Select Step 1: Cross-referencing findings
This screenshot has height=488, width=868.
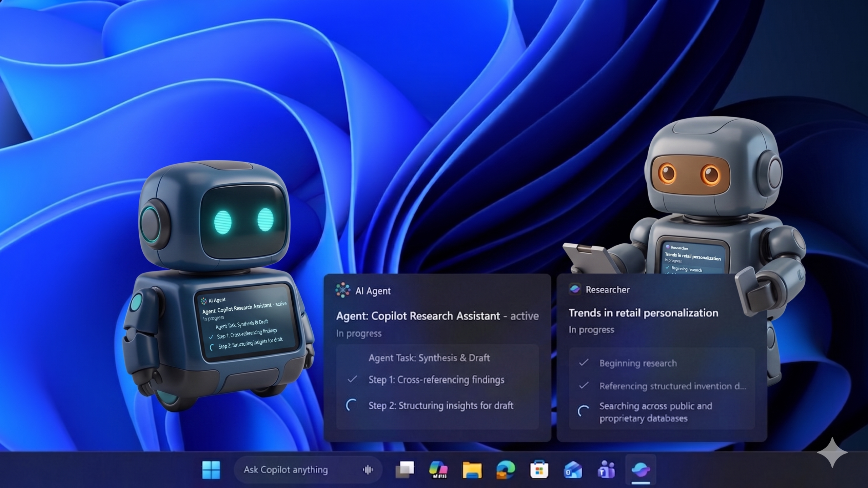[436, 380]
